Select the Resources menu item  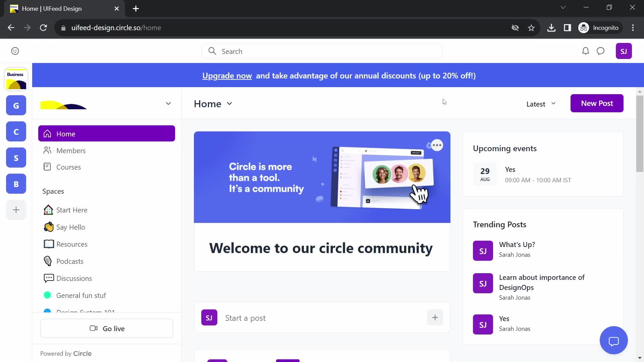coord(72,244)
